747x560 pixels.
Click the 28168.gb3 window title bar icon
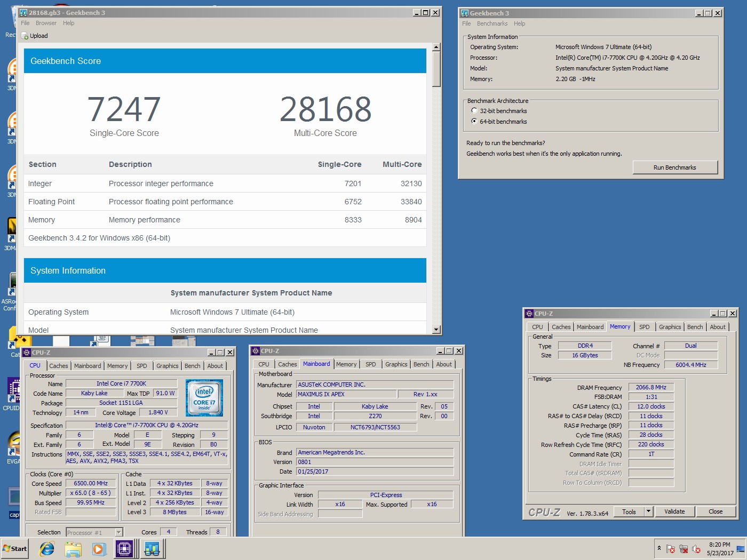(23, 13)
